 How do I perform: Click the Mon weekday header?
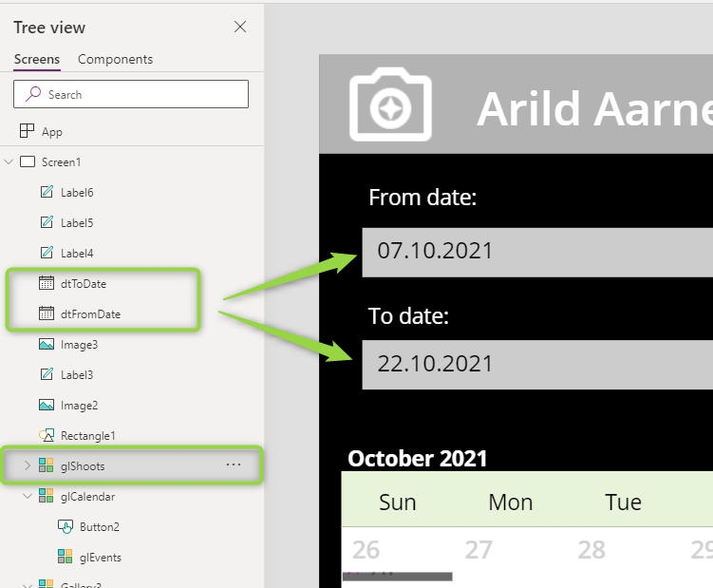tap(510, 503)
